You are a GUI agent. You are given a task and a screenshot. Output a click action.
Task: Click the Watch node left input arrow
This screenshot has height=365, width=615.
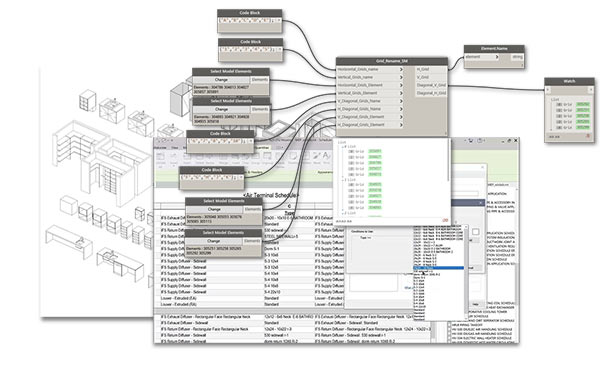point(548,90)
